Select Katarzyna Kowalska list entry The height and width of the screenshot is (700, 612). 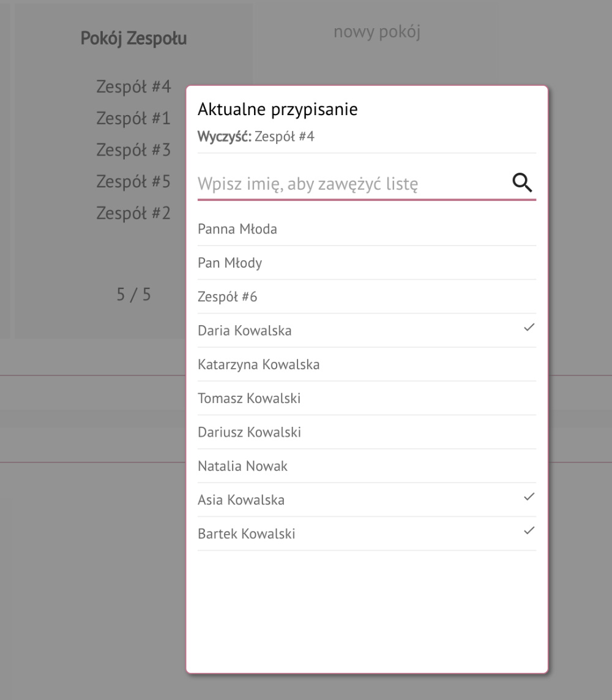click(x=367, y=364)
